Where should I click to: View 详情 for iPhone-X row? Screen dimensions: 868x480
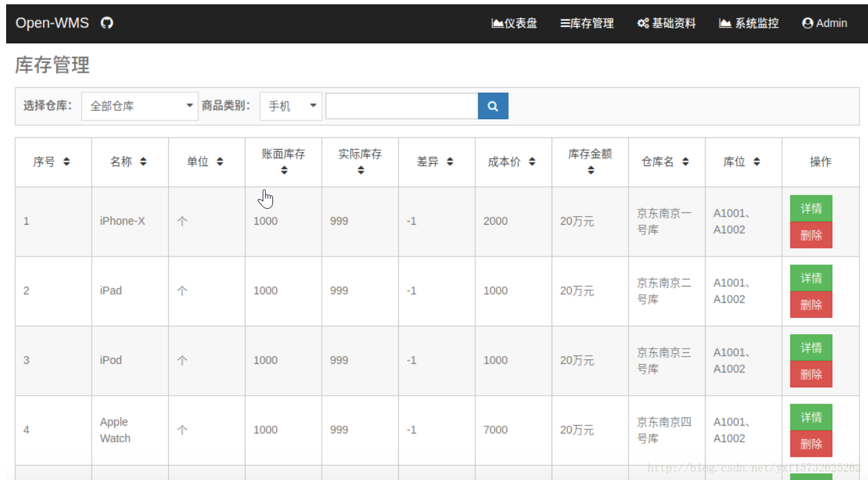(811, 209)
